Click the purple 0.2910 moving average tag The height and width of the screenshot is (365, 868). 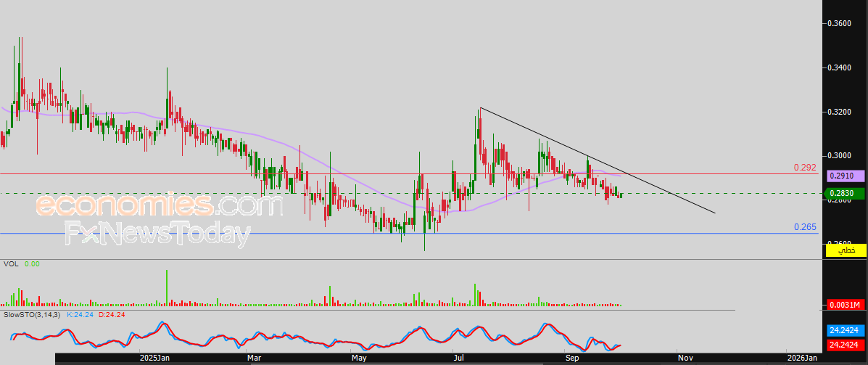[846, 176]
